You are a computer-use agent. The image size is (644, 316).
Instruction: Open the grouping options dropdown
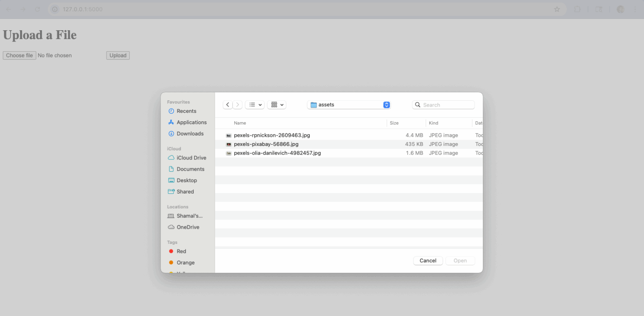click(x=277, y=104)
